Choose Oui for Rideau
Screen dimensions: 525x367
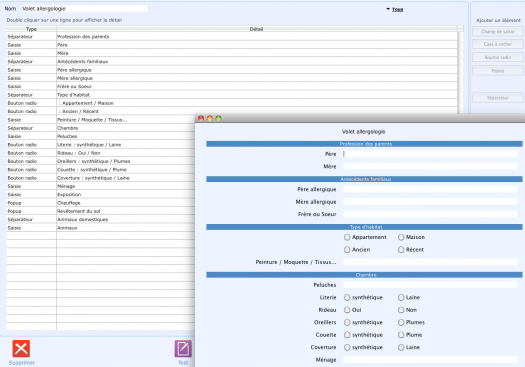347,310
